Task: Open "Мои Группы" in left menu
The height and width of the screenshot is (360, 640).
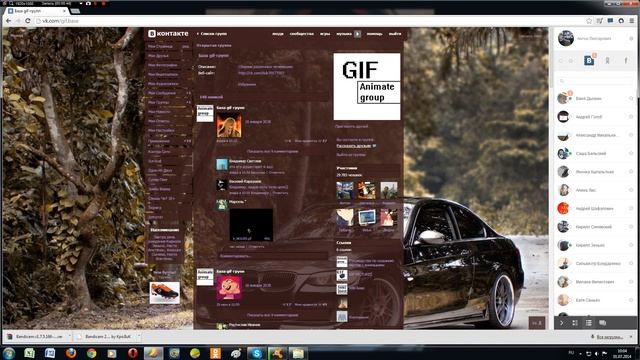Action: 158,102
